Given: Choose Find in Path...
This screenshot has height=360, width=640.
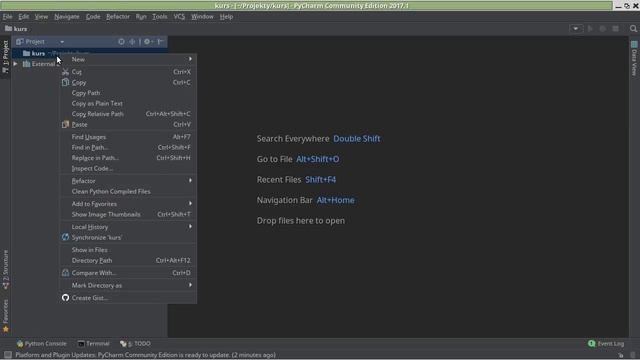Looking at the screenshot, I should click(128, 147).
